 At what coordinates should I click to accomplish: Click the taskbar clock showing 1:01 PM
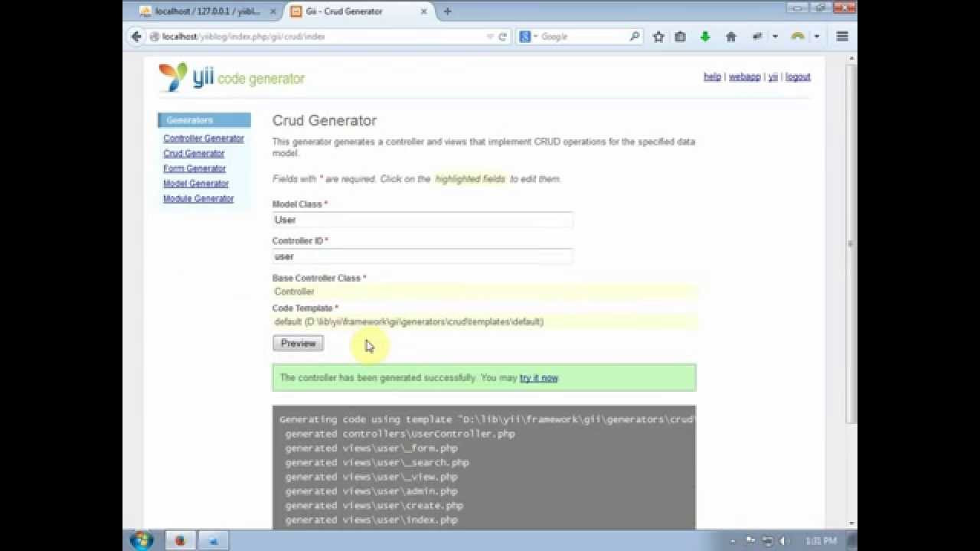click(822, 541)
